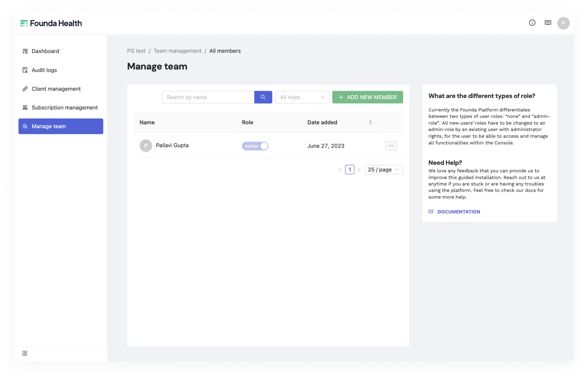Click the PG test breadcrumb

[136, 51]
